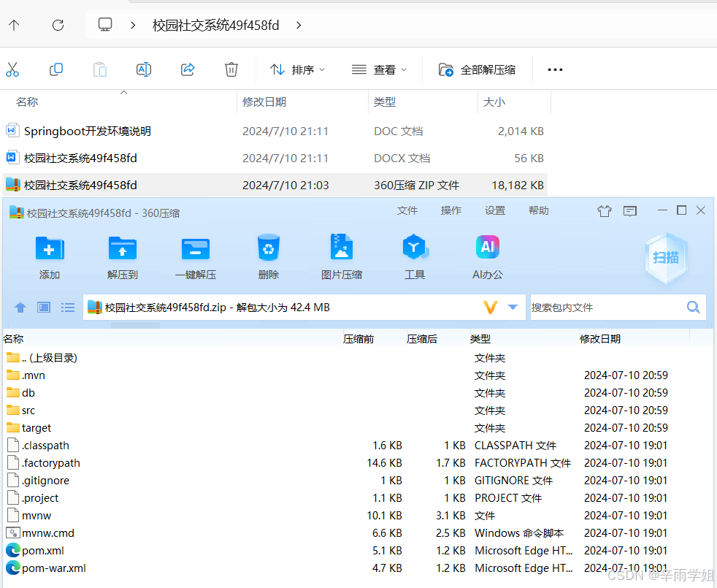The width and height of the screenshot is (717, 588).
Task: Click the skin shirt icon in 360压缩 title bar
Action: (604, 211)
